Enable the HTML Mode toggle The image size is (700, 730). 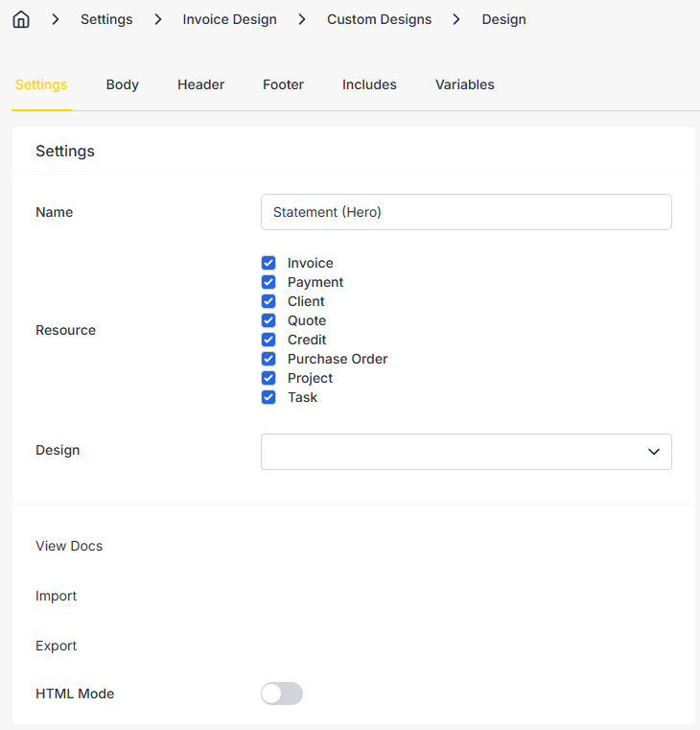point(282,694)
